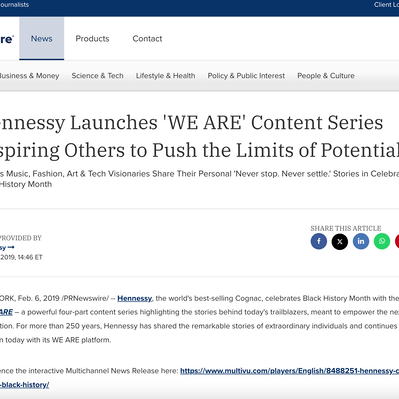Click the PR Newswire logo
The image size is (399, 399).
coord(6,39)
